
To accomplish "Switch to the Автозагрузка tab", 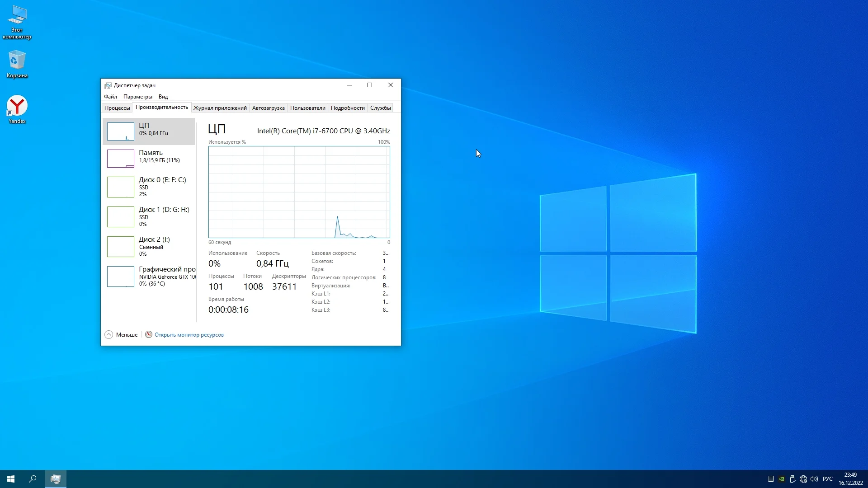I will (x=268, y=108).
